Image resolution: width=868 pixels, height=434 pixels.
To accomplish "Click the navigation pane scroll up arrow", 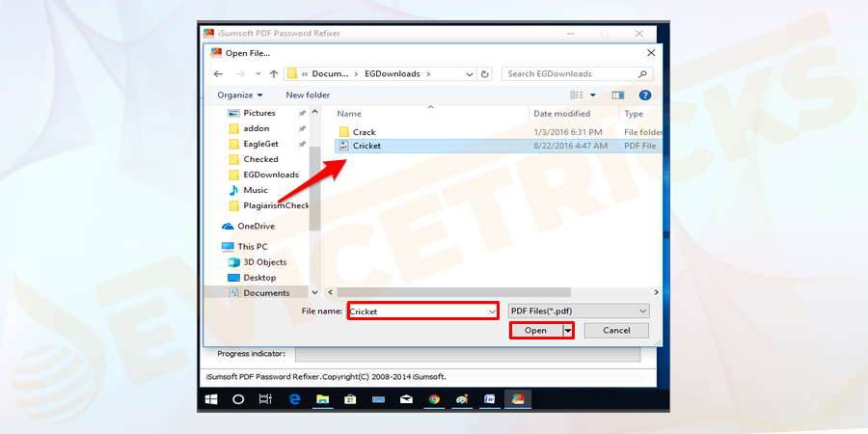I will pyautogui.click(x=315, y=112).
